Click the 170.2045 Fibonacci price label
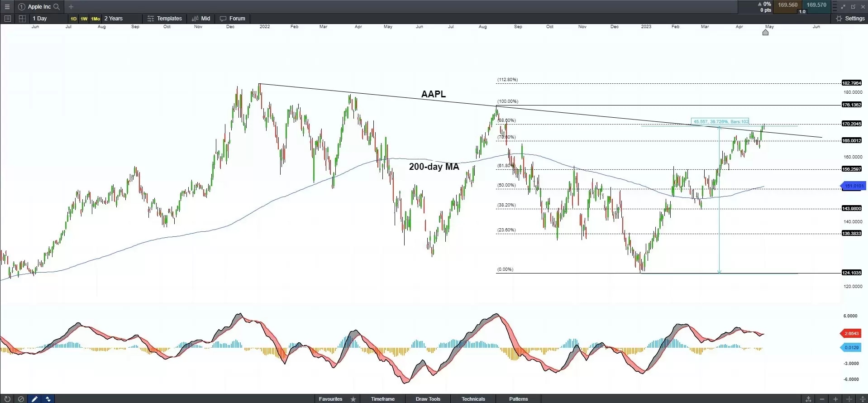The width and height of the screenshot is (868, 403). (x=851, y=124)
